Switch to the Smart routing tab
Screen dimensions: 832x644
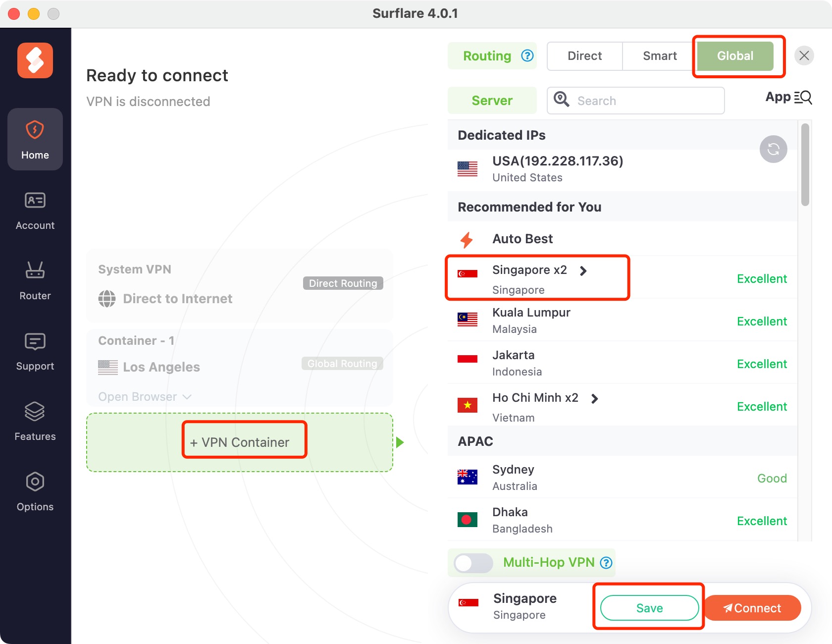(x=660, y=55)
